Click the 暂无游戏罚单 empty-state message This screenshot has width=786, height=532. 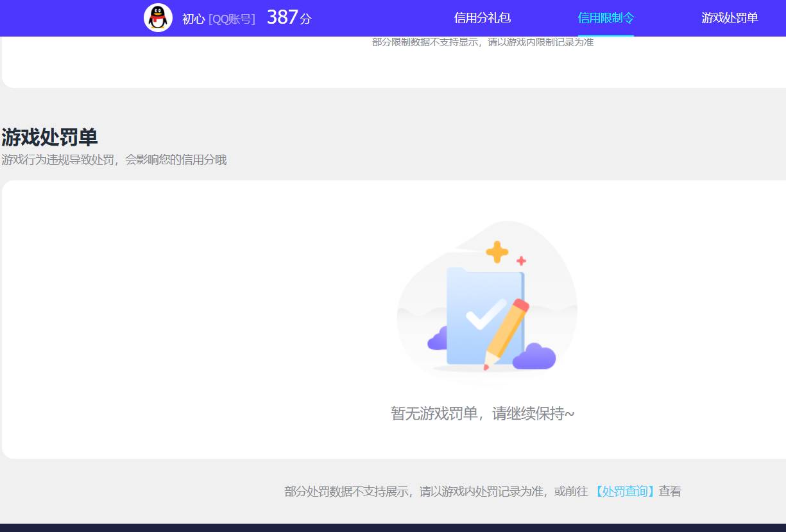coord(483,414)
